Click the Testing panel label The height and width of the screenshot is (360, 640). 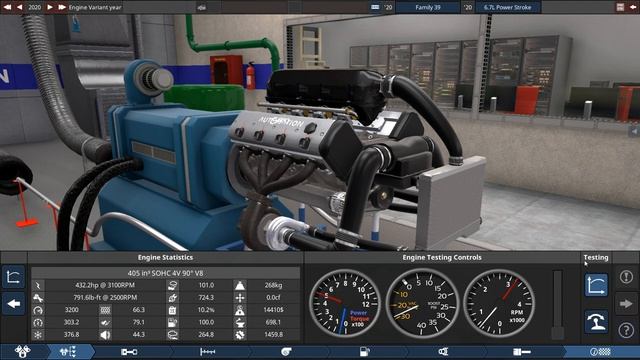click(x=596, y=258)
